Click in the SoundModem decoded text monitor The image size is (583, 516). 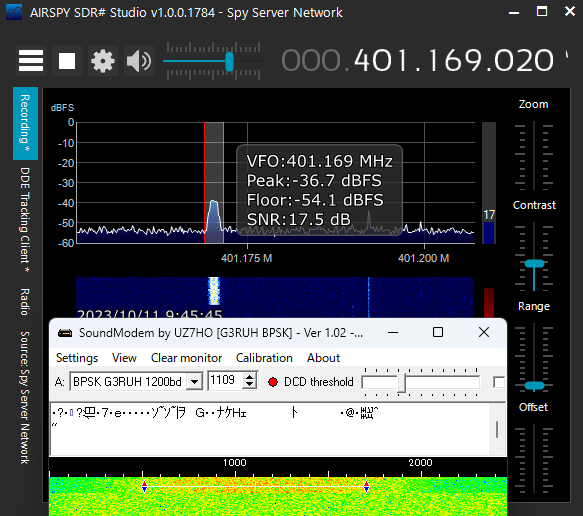(x=270, y=429)
